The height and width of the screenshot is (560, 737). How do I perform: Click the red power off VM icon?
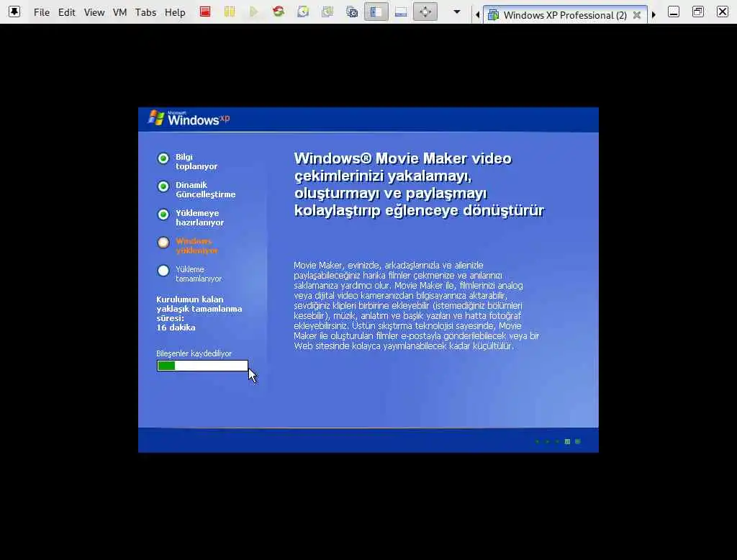tap(205, 12)
